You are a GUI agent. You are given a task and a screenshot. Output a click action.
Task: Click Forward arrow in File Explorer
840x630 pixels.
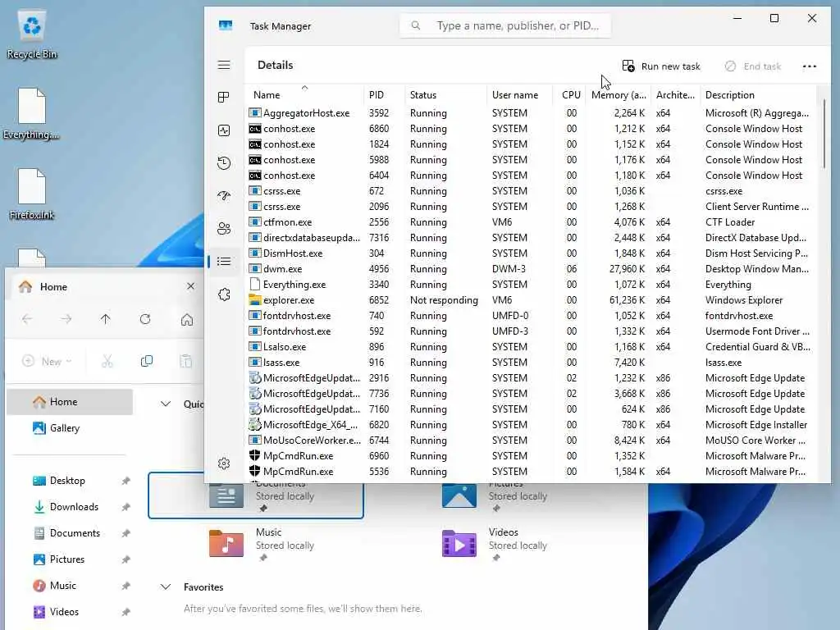66,319
